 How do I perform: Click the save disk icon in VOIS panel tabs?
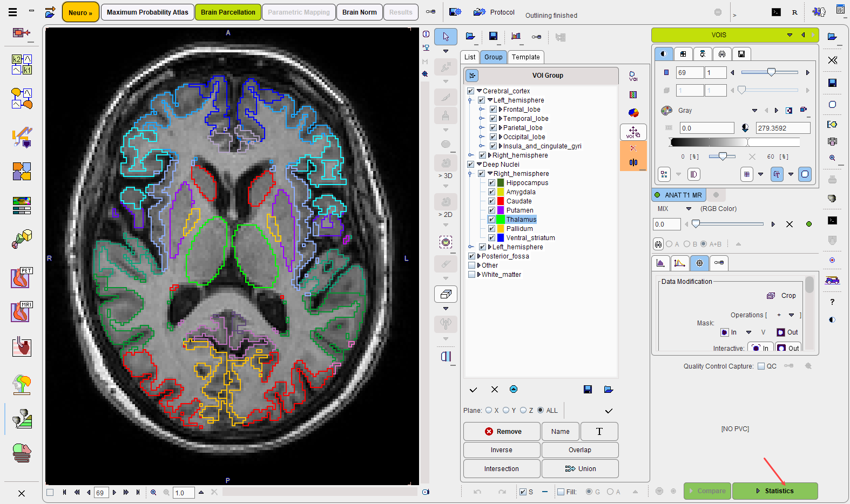pos(741,54)
